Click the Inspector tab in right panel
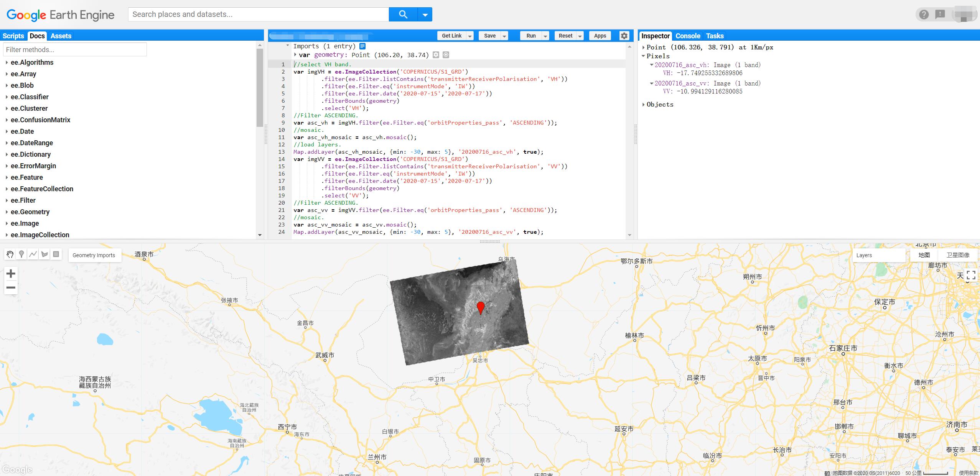 tap(656, 36)
